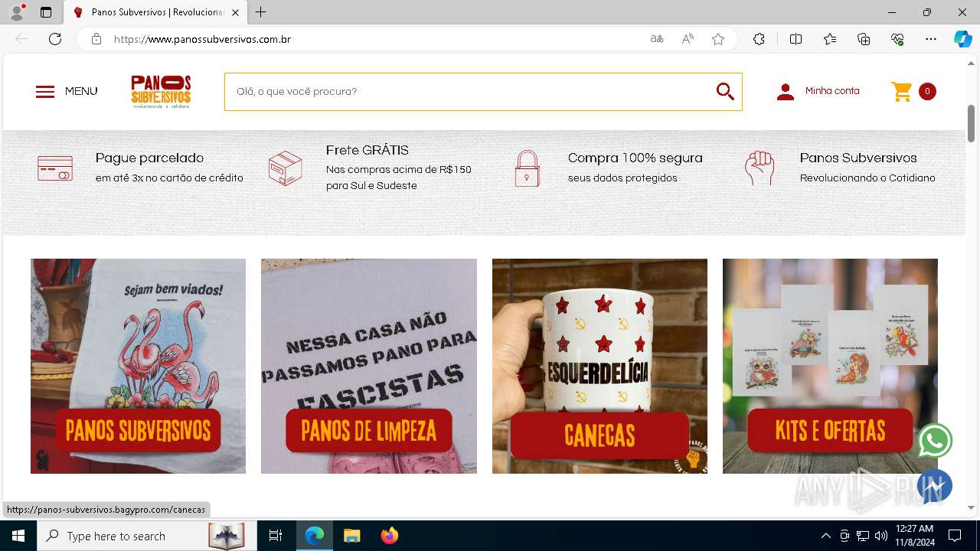Open Minha conta link
The height and width of the screenshot is (551, 980).
832,91
